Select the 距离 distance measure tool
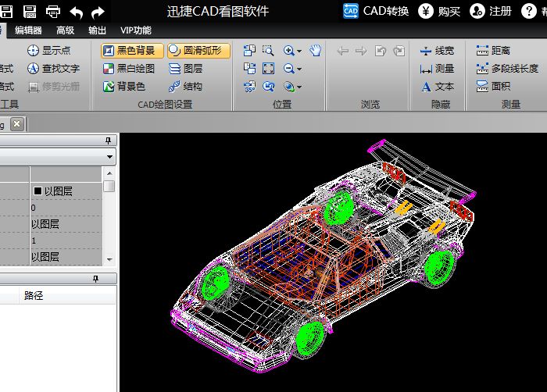 [493, 51]
